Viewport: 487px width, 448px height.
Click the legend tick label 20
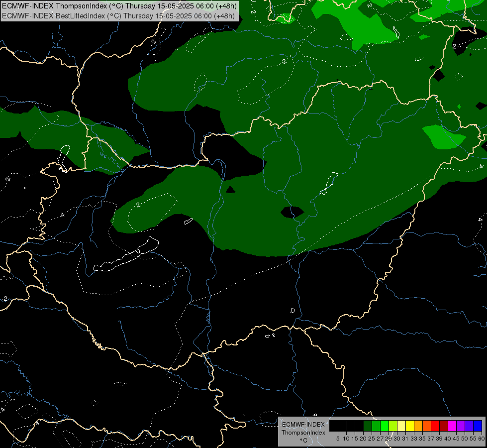pos(364,439)
